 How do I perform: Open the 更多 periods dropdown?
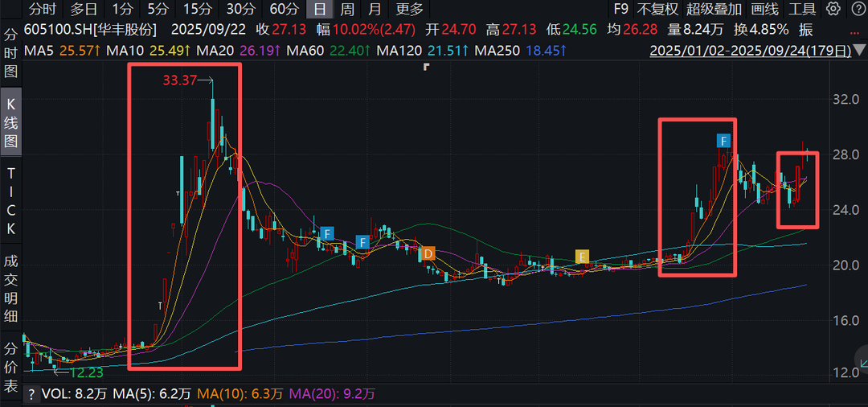pyautogui.click(x=410, y=10)
